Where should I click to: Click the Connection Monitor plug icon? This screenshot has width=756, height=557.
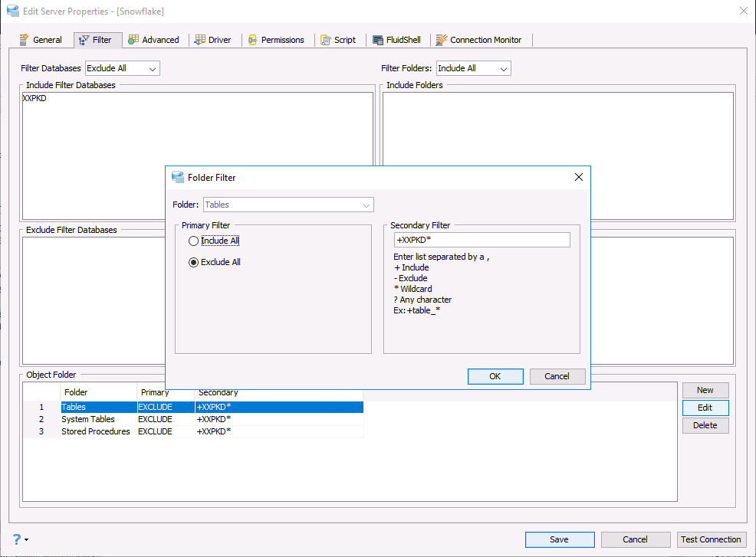pos(441,40)
